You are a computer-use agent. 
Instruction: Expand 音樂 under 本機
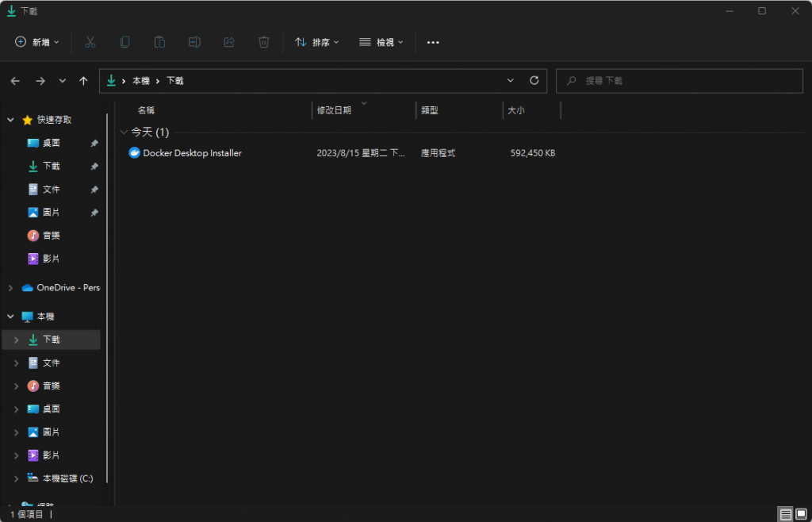click(x=16, y=386)
